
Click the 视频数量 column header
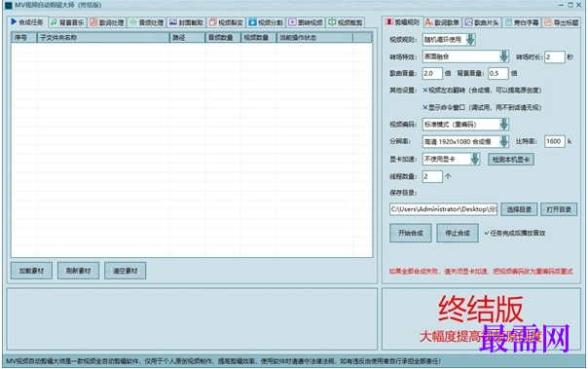coord(259,38)
